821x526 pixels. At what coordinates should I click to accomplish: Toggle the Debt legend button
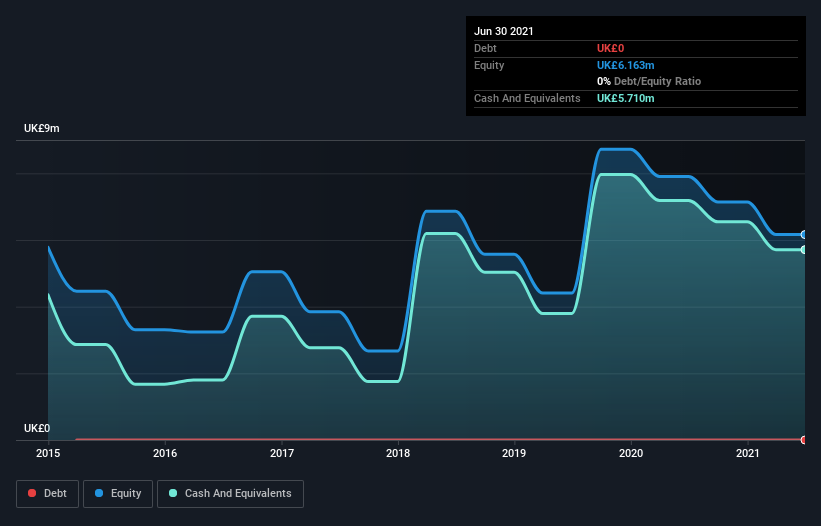pyautogui.click(x=48, y=494)
